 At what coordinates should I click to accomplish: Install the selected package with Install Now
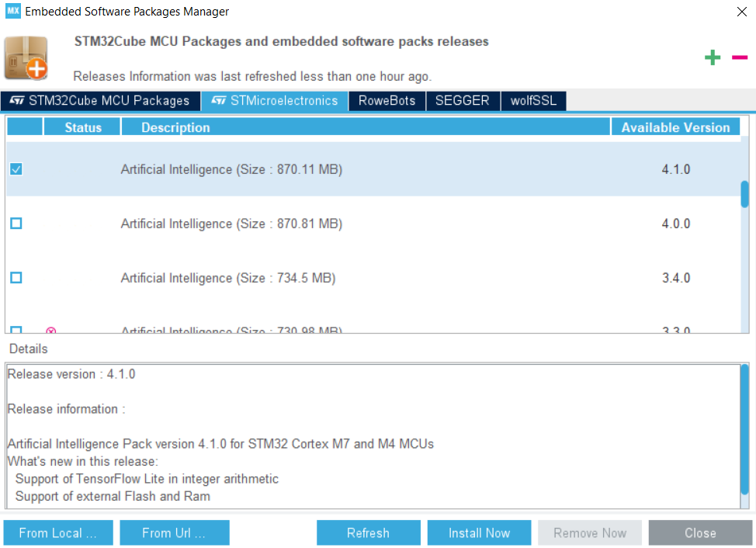pyautogui.click(x=479, y=532)
